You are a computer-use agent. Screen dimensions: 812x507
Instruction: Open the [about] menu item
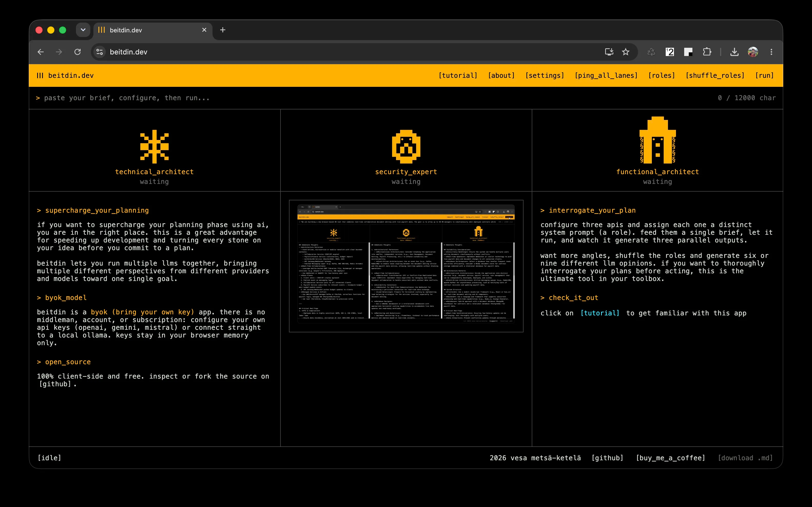click(501, 76)
